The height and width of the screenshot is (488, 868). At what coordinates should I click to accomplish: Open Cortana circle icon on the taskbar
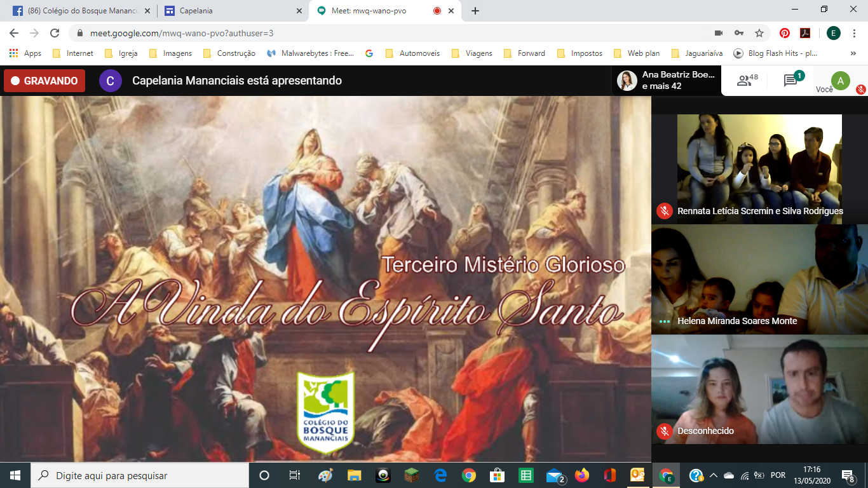pyautogui.click(x=264, y=475)
